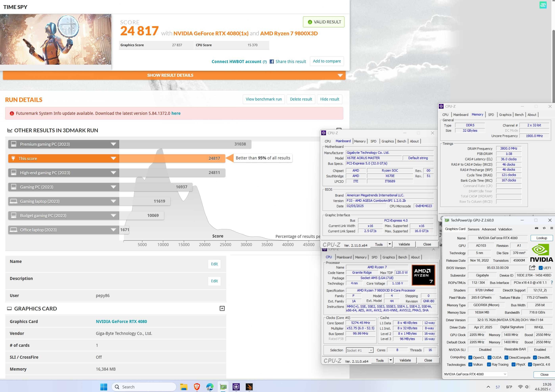
Task: Expand the Show Result Details bar
Action: pyautogui.click(x=174, y=75)
